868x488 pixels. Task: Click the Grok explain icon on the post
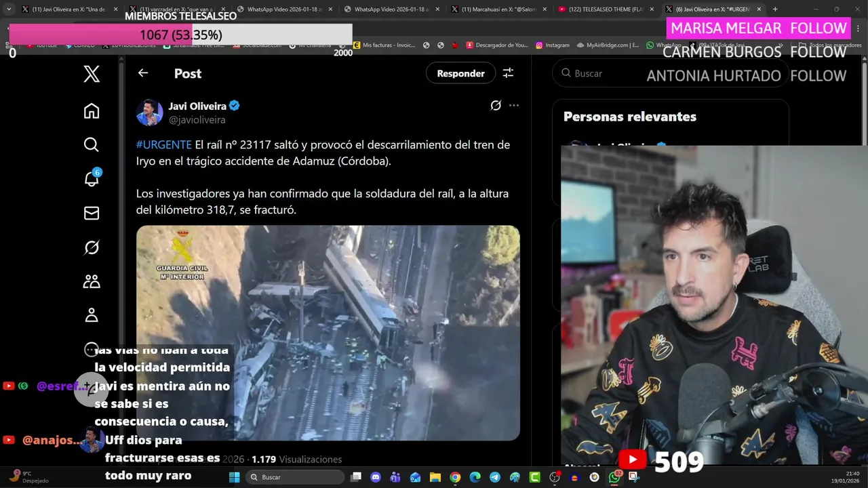click(x=496, y=105)
